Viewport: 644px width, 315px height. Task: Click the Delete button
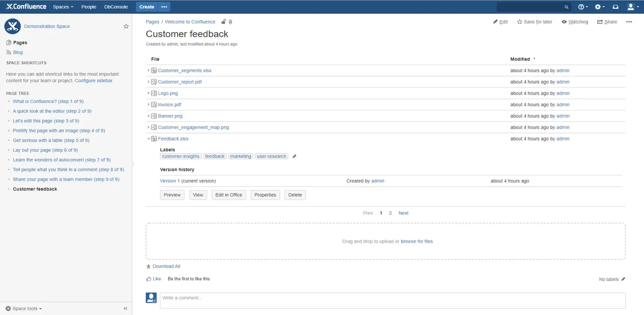pyautogui.click(x=295, y=195)
